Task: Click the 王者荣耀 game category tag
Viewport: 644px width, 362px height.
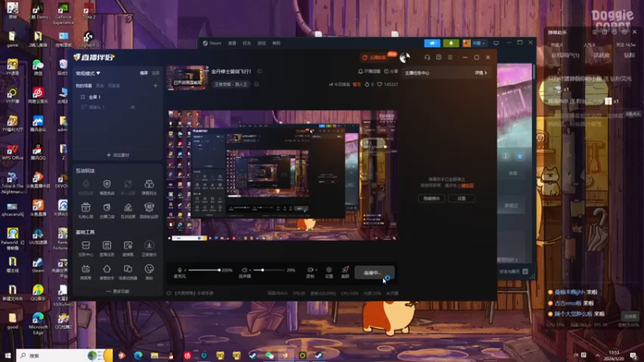Action: (231, 84)
